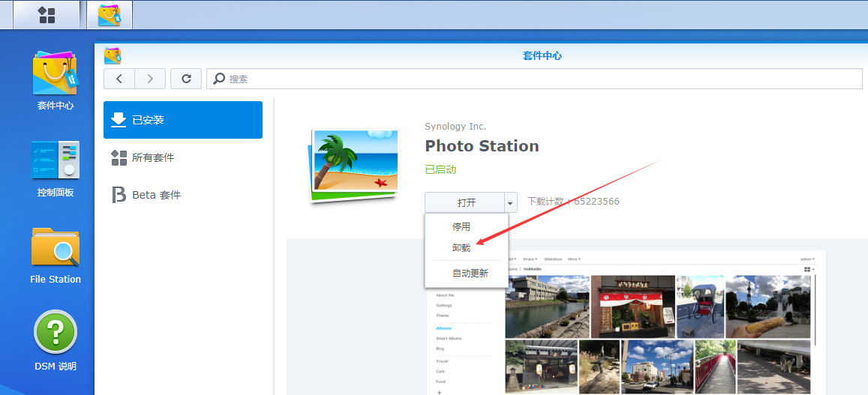The width and height of the screenshot is (868, 395).
Task: Click the forward navigation arrow
Action: [x=150, y=79]
